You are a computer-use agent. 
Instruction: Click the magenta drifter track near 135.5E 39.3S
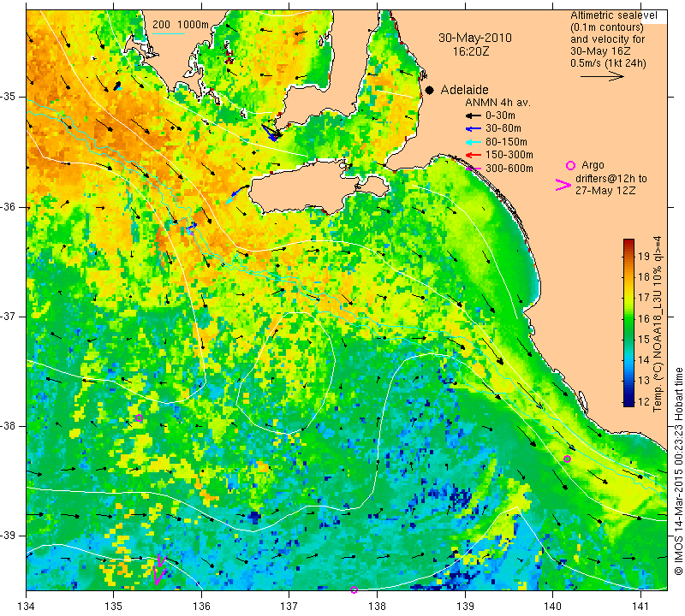click(x=159, y=569)
